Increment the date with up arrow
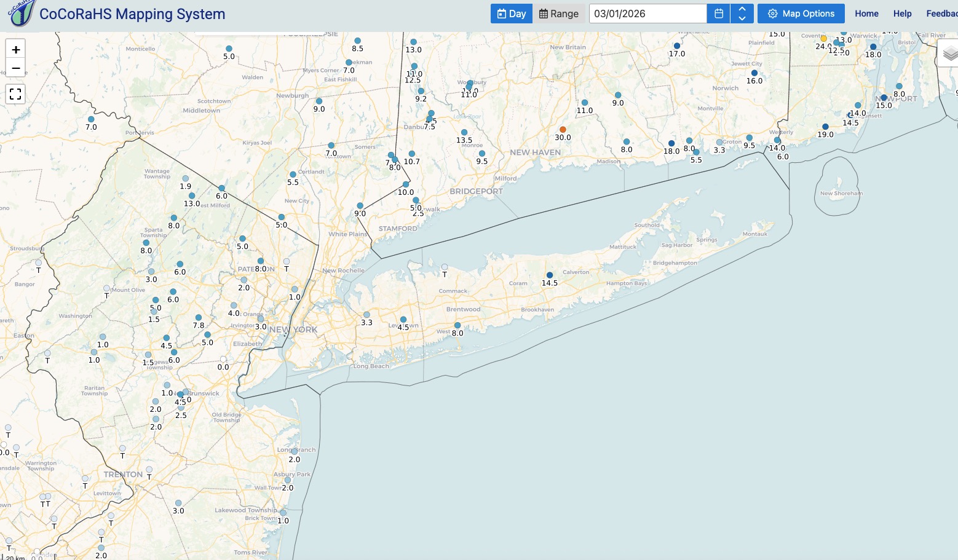 click(742, 9)
